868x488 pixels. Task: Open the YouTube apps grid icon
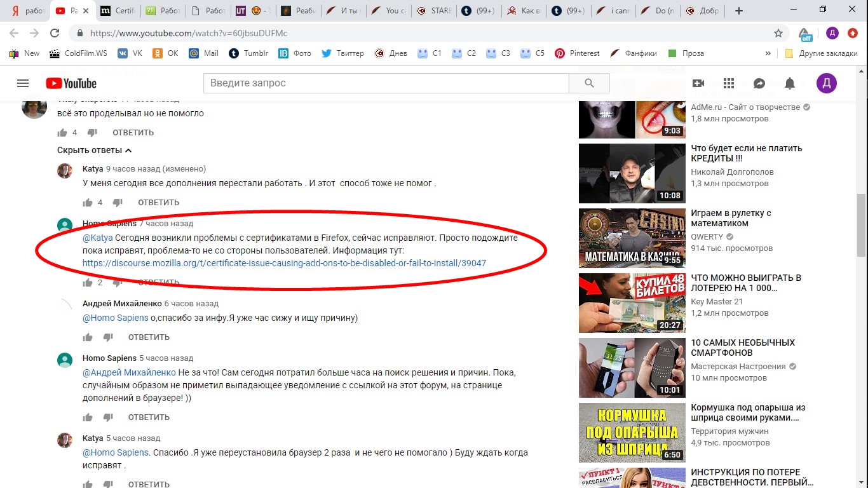729,83
